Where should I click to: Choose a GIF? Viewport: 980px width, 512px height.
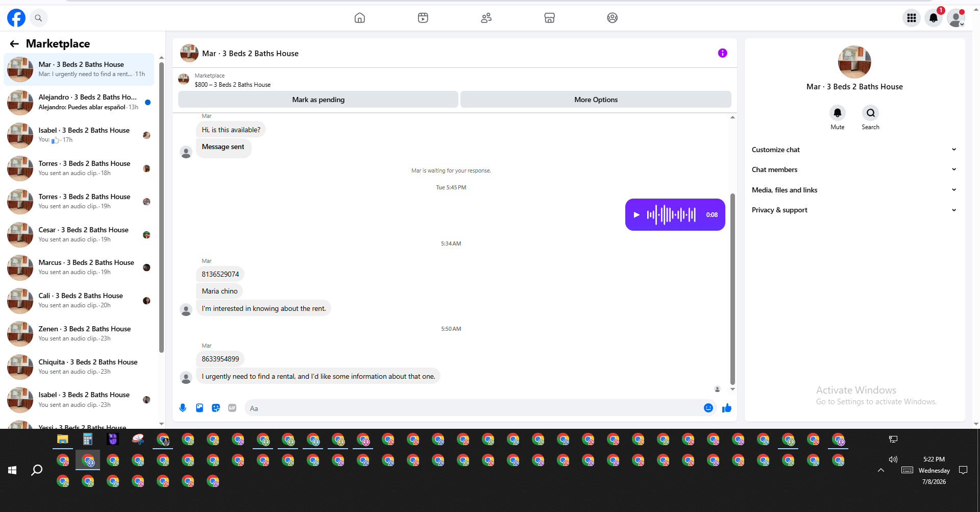pos(232,408)
